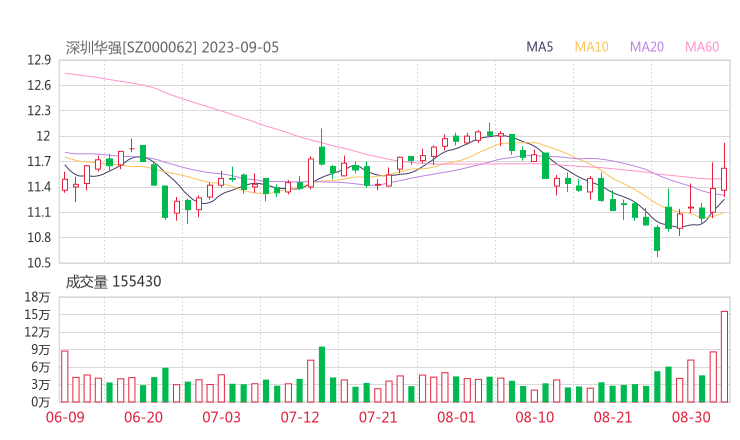Click the 11.1 price axis label
740x440 pixels.
click(39, 212)
